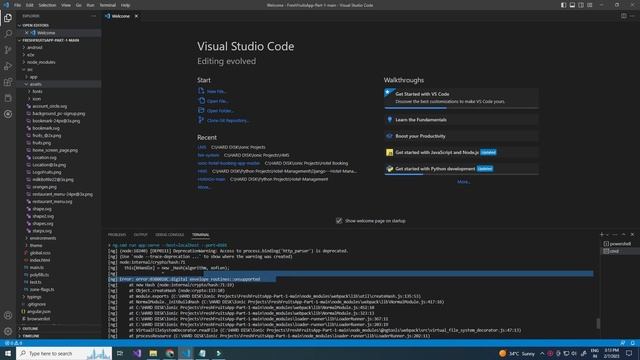This screenshot has width=640, height=360.
Task: Open the Explorer More Actions ellipsis
Action: point(93,16)
